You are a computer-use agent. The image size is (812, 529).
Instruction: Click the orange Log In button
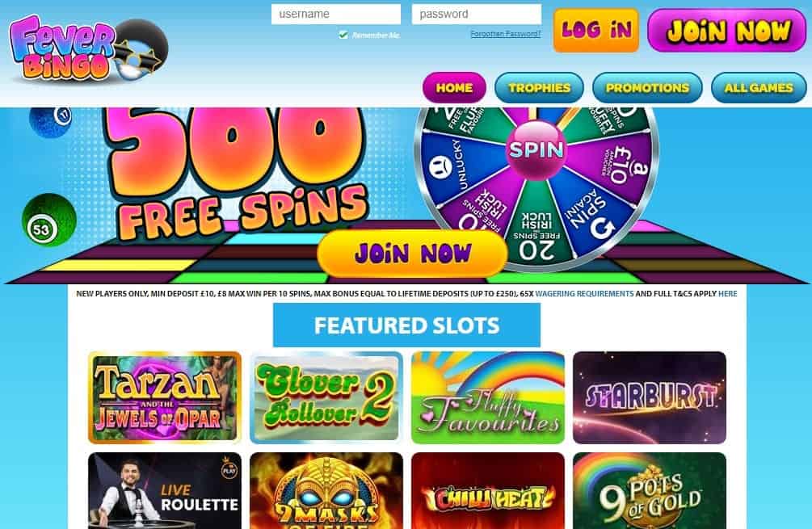(596, 30)
